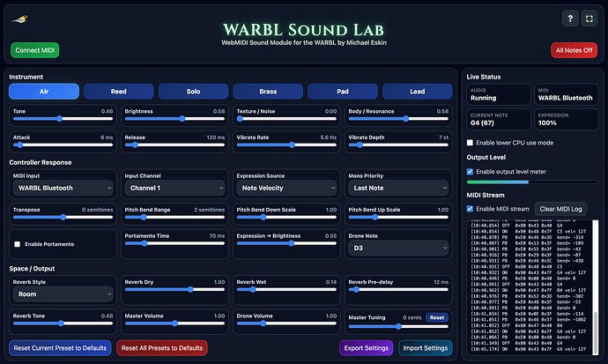The width and height of the screenshot is (608, 364).
Task: Open the Mono Priority dropdown
Action: (x=398, y=188)
